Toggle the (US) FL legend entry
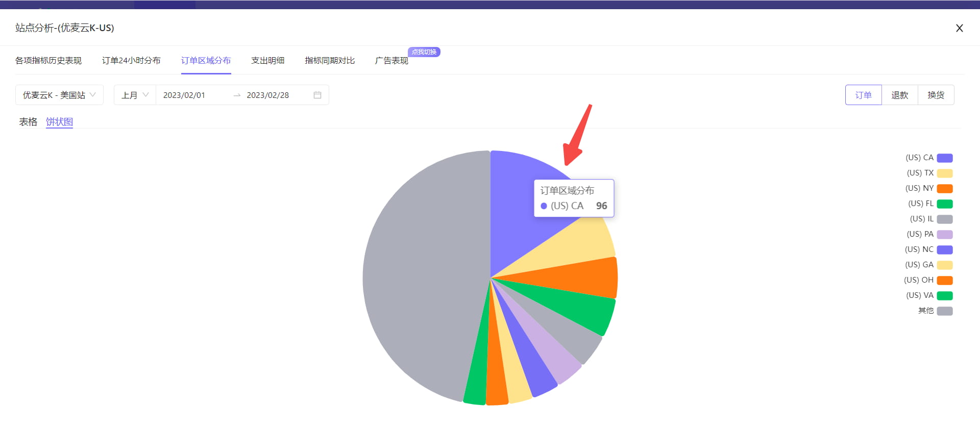Image resolution: width=980 pixels, height=431 pixels. [930, 204]
